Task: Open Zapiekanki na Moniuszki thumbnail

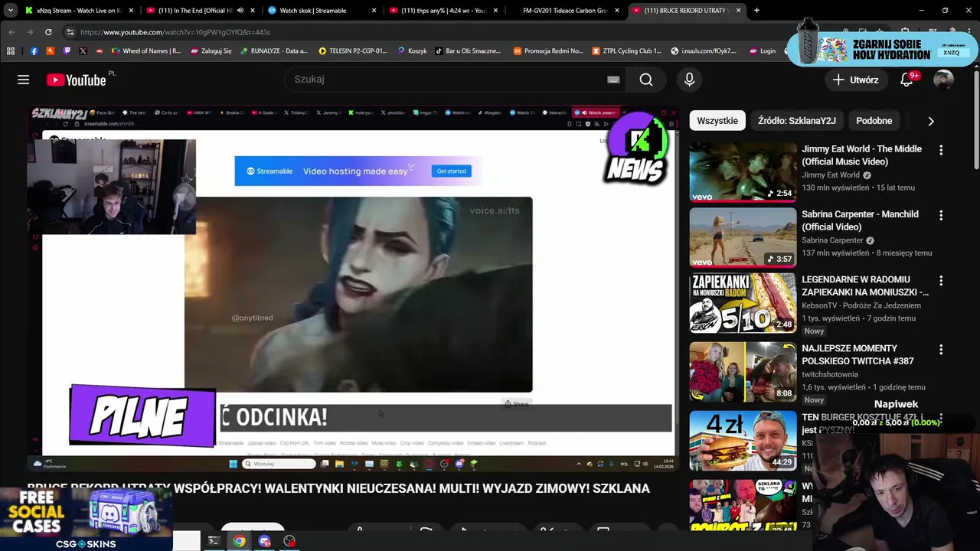Action: tap(743, 303)
